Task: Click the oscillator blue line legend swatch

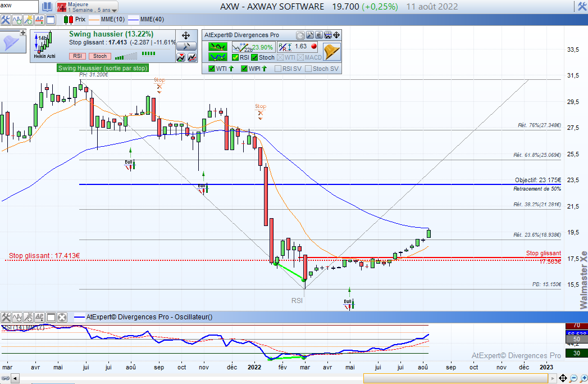Action: click(x=79, y=317)
